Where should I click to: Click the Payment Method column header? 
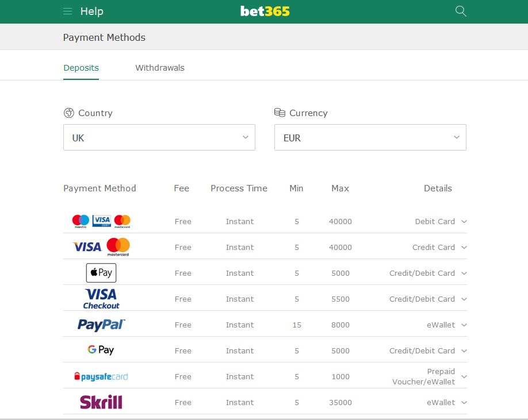pyautogui.click(x=100, y=188)
